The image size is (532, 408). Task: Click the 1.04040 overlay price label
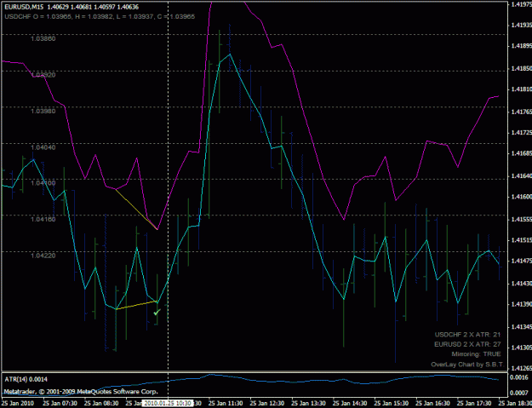pyautogui.click(x=43, y=147)
